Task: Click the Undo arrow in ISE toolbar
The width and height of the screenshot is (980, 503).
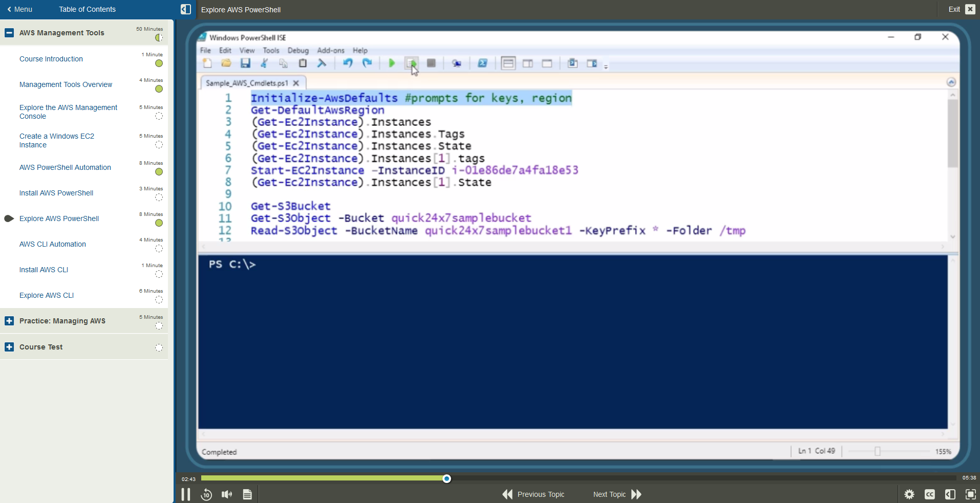Action: 348,63
